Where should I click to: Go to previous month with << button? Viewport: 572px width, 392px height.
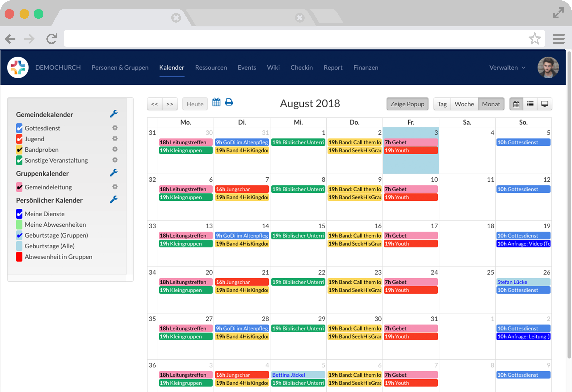[x=155, y=104]
